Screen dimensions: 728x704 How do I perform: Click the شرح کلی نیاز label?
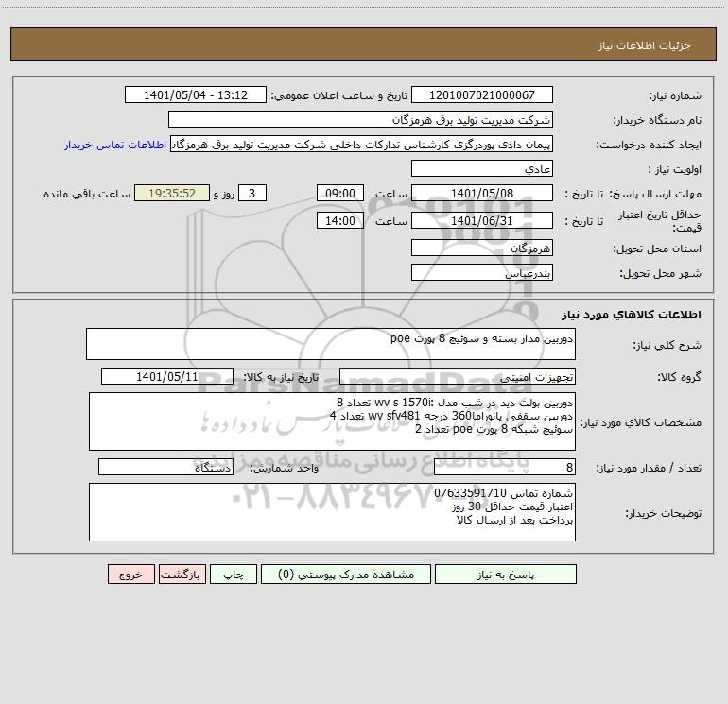click(x=667, y=345)
